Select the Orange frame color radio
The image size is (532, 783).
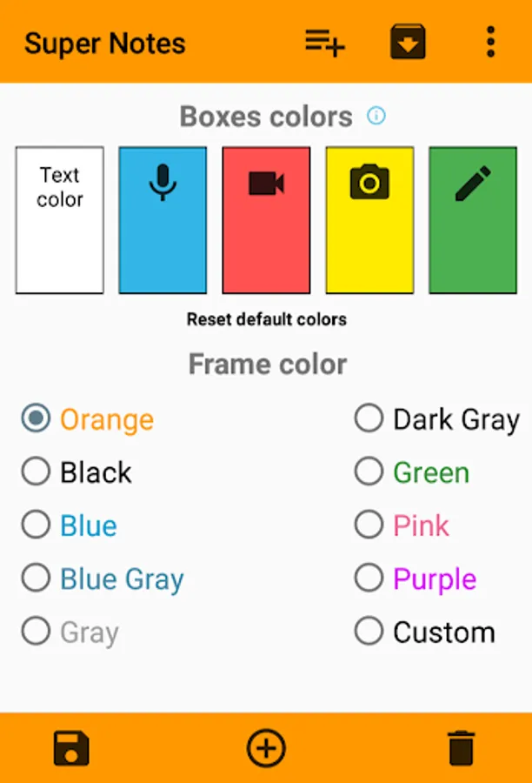click(x=36, y=419)
